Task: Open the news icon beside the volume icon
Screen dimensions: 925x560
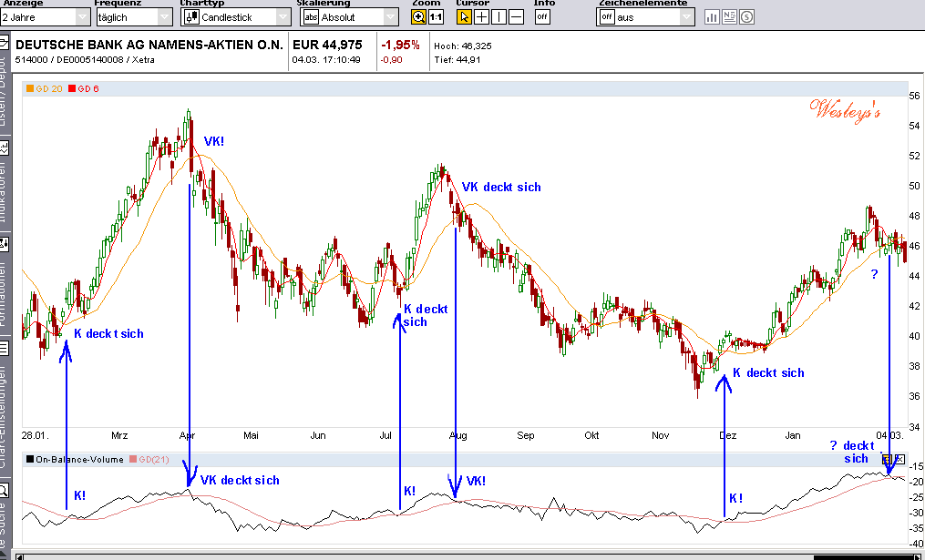Action: (729, 15)
